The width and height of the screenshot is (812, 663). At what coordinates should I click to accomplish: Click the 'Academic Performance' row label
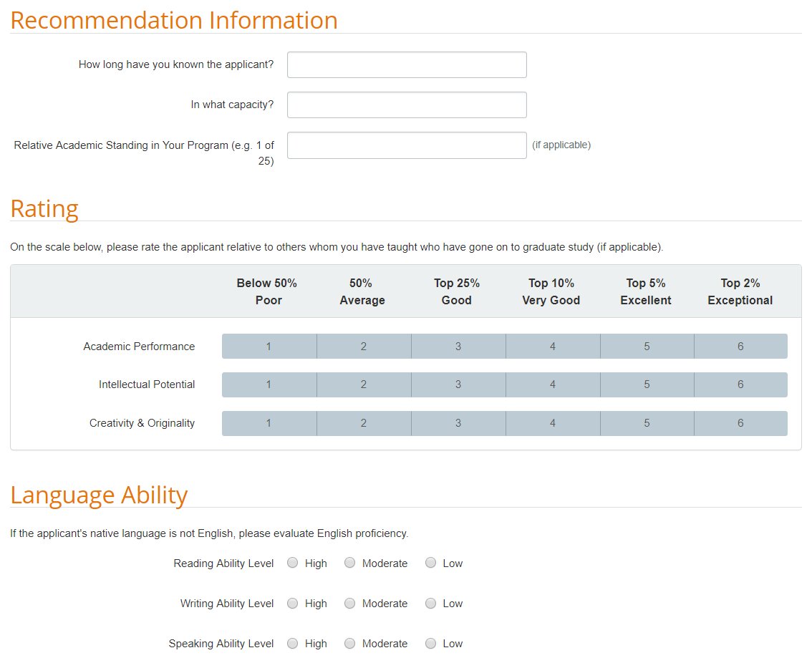pyautogui.click(x=140, y=346)
